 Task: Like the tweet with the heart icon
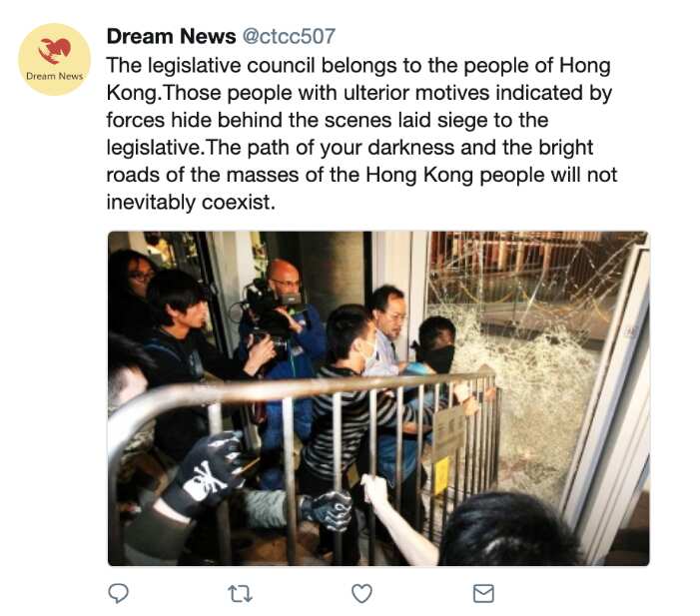(x=361, y=593)
